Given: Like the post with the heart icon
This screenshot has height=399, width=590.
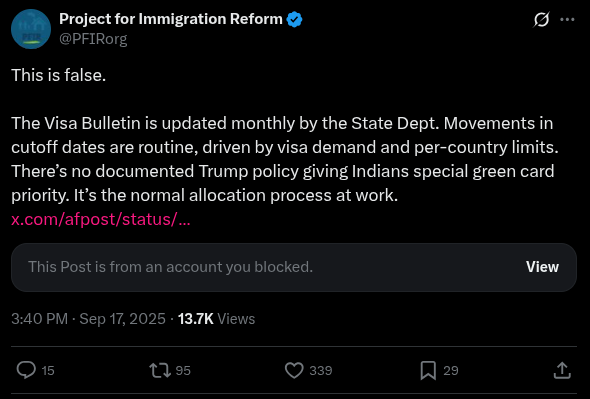Looking at the screenshot, I should [294, 370].
